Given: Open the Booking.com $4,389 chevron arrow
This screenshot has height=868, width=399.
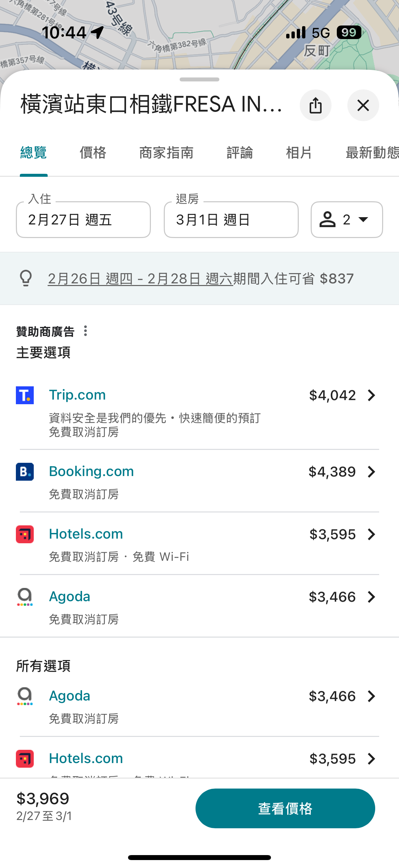Looking at the screenshot, I should click(371, 472).
